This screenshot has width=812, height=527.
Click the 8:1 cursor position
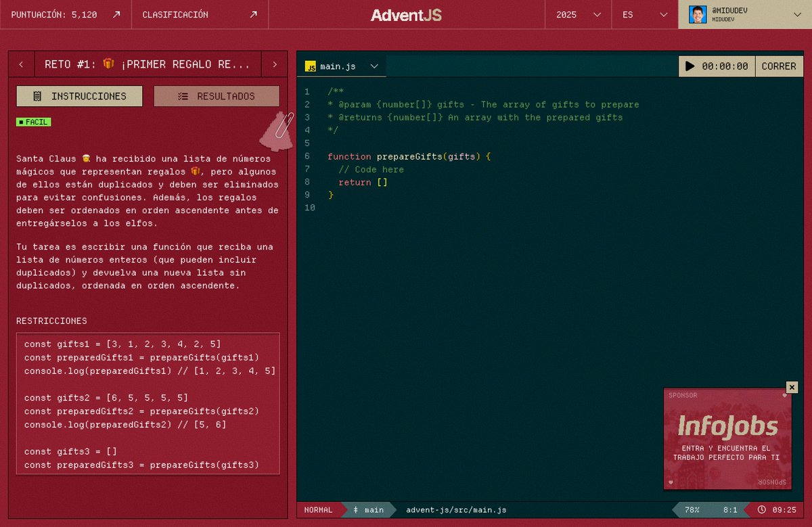coord(730,509)
